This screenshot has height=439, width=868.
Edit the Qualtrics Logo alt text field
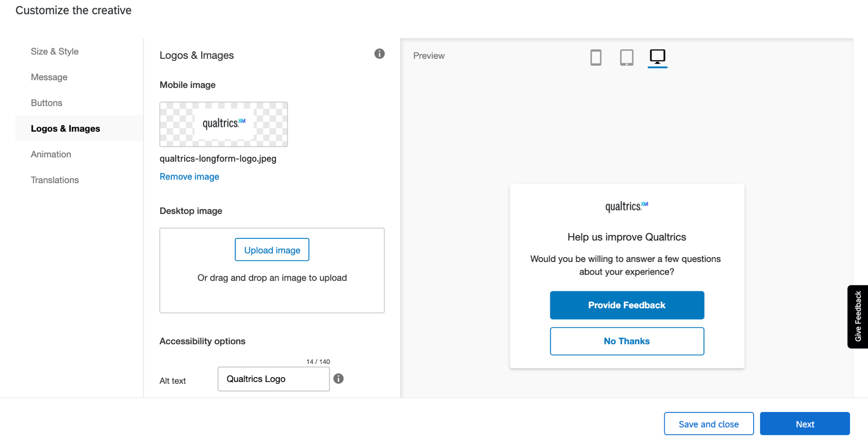[x=273, y=379]
